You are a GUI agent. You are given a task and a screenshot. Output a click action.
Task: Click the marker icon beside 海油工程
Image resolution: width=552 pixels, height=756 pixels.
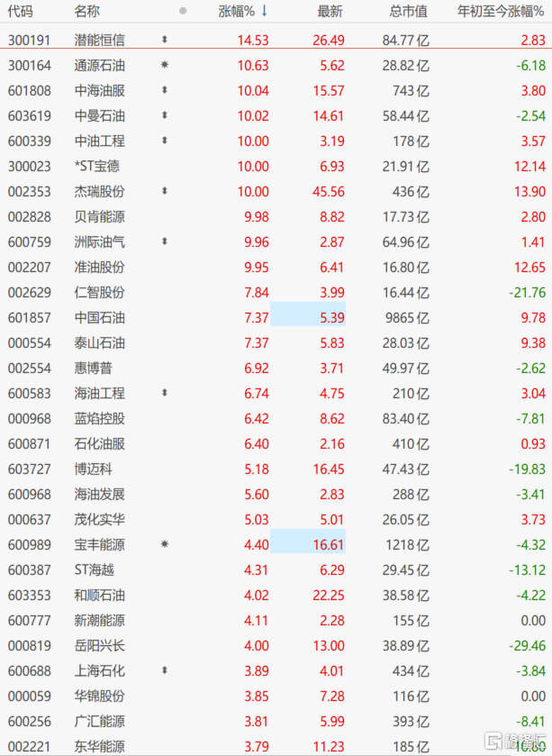point(164,393)
